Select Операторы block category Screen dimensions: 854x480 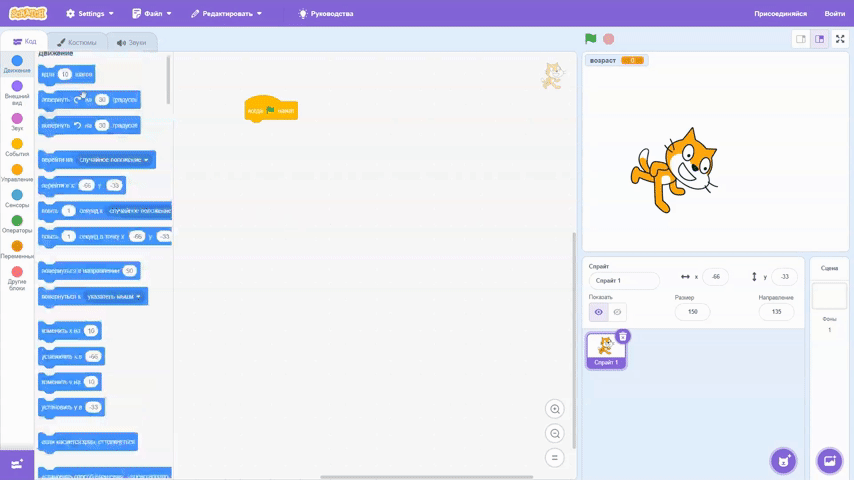(17, 223)
